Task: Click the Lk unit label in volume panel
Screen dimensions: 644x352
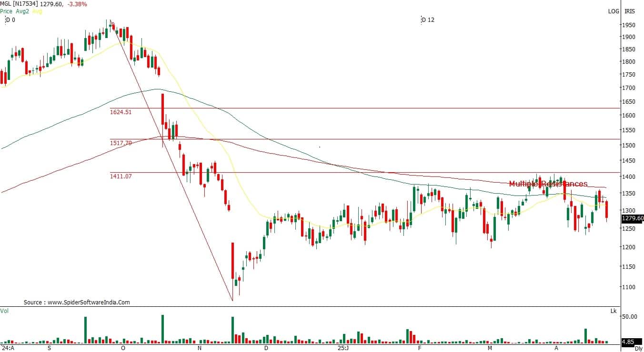Action: pos(614,311)
